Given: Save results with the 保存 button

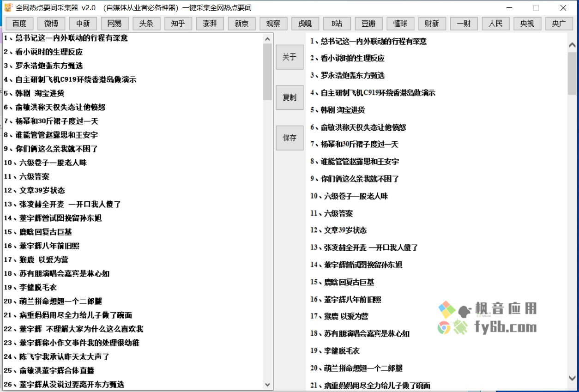Looking at the screenshot, I should point(289,138).
